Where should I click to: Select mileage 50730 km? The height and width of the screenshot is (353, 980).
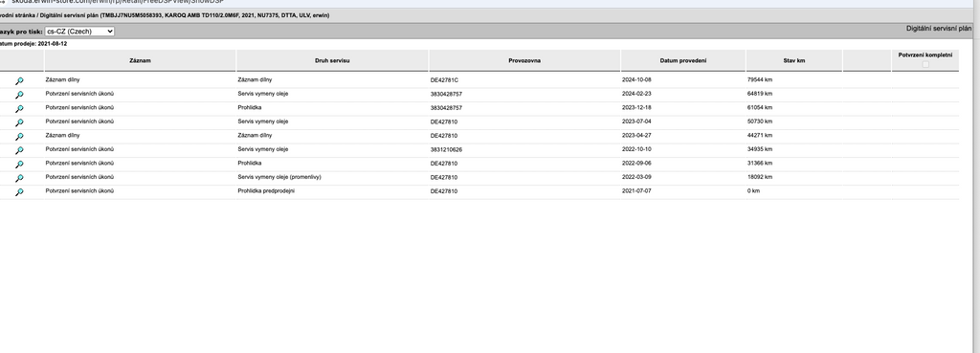pos(760,121)
